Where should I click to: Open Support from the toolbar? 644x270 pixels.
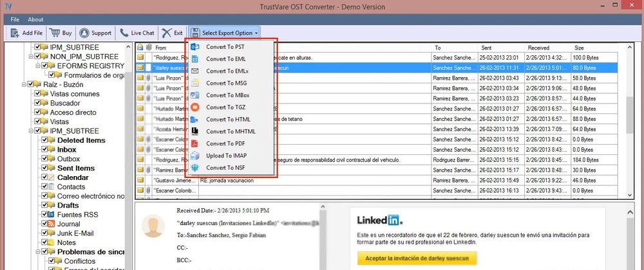tap(84, 32)
